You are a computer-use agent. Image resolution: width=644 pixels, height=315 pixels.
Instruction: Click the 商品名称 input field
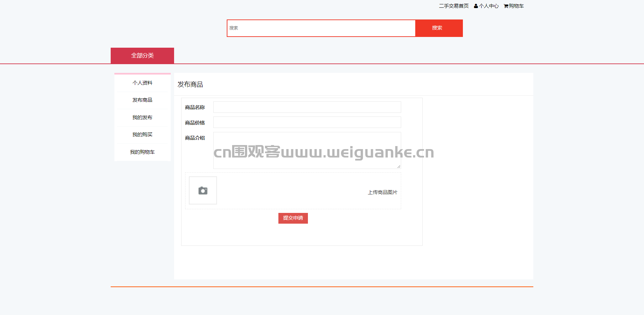coord(307,107)
